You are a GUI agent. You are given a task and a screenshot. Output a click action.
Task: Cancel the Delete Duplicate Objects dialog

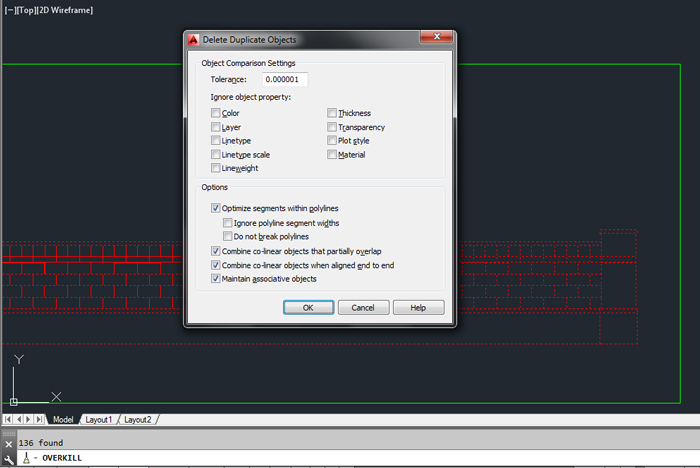pyautogui.click(x=363, y=308)
